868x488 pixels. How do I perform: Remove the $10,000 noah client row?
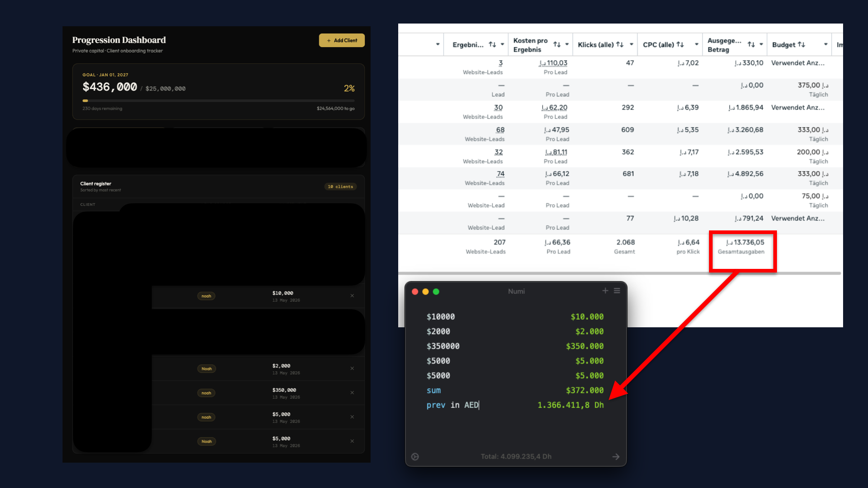click(x=352, y=296)
